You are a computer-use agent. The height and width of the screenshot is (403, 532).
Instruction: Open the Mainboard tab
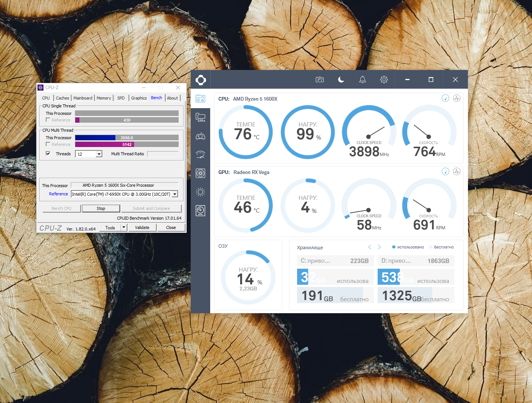click(83, 98)
